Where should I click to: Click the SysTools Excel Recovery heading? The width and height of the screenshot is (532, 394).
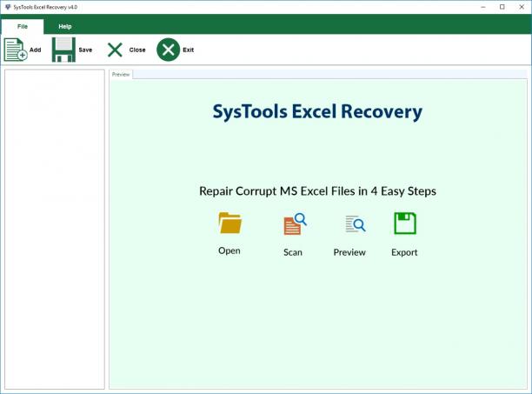(317, 111)
